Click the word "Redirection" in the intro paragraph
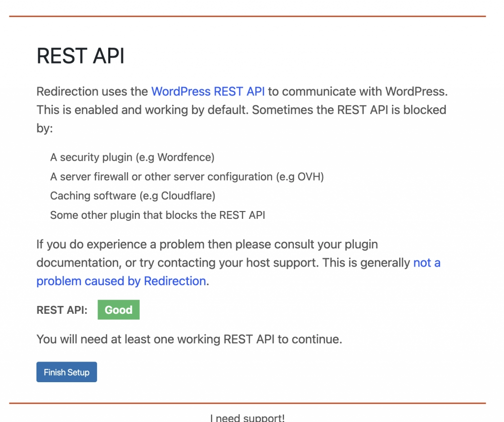This screenshot has width=504, height=422. (65, 91)
